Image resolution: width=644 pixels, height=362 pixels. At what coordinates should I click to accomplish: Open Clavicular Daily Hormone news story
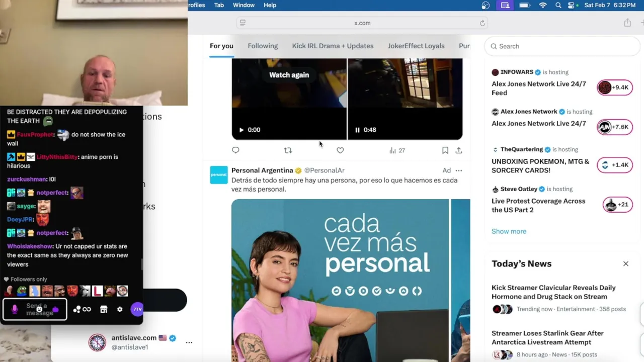coord(553,292)
